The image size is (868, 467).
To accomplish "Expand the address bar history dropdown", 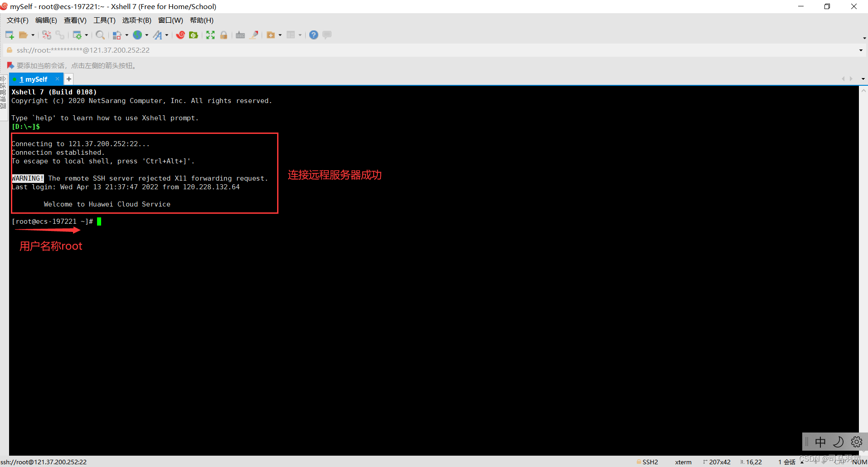I will [x=861, y=50].
